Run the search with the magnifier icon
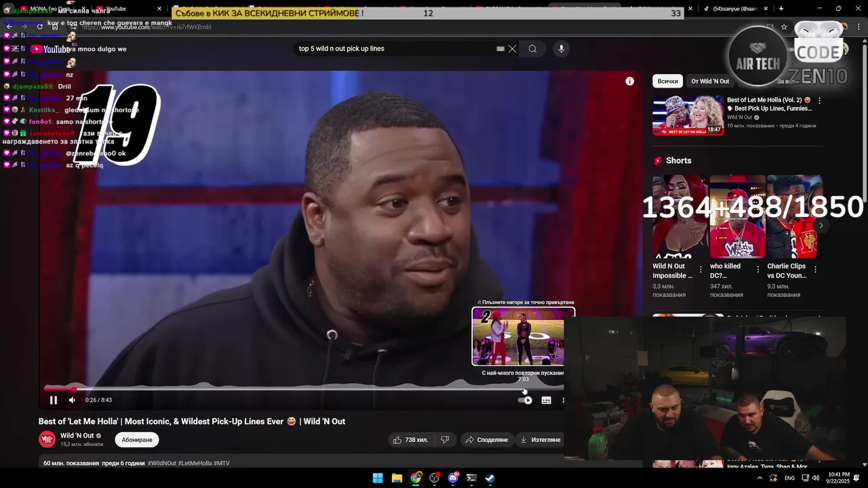This screenshot has width=868, height=488. point(532,49)
